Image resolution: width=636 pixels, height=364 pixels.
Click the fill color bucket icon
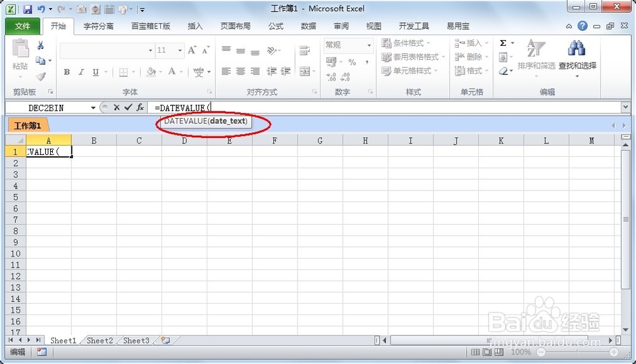(x=151, y=72)
